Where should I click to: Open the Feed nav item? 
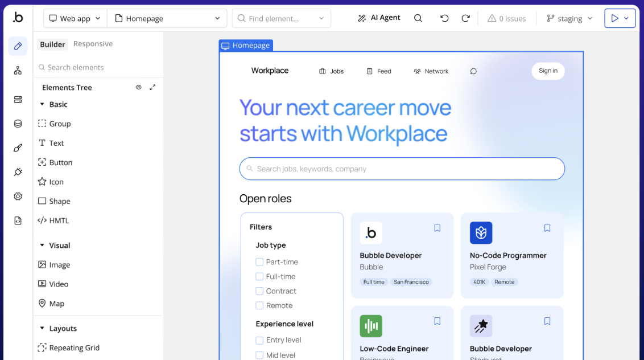pyautogui.click(x=379, y=71)
